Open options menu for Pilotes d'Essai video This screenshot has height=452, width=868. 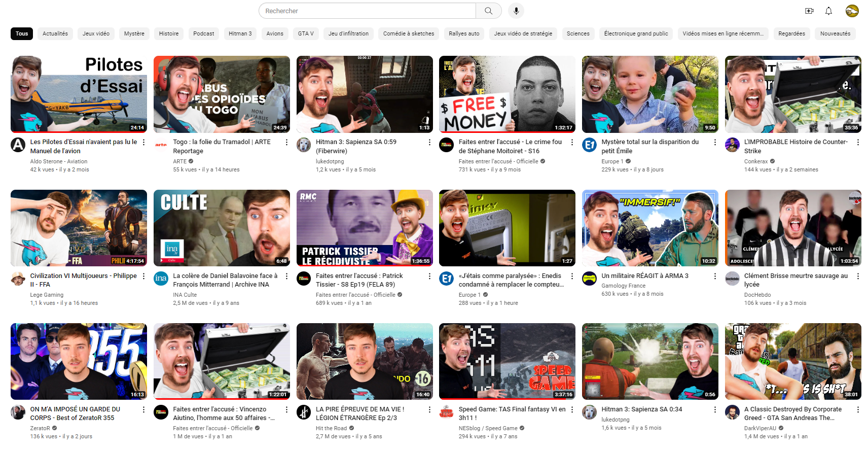point(143,143)
